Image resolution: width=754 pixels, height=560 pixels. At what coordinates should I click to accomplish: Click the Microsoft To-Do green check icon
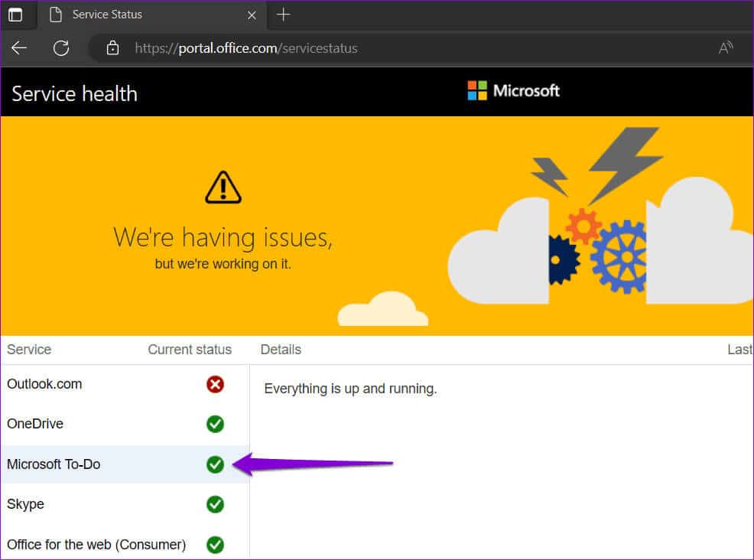[215, 464]
